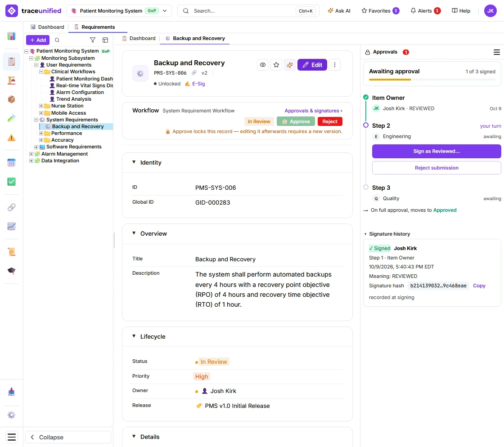Screen dimensions: 504x447
Task: Click Sign as Reviewed button
Action: (436, 151)
